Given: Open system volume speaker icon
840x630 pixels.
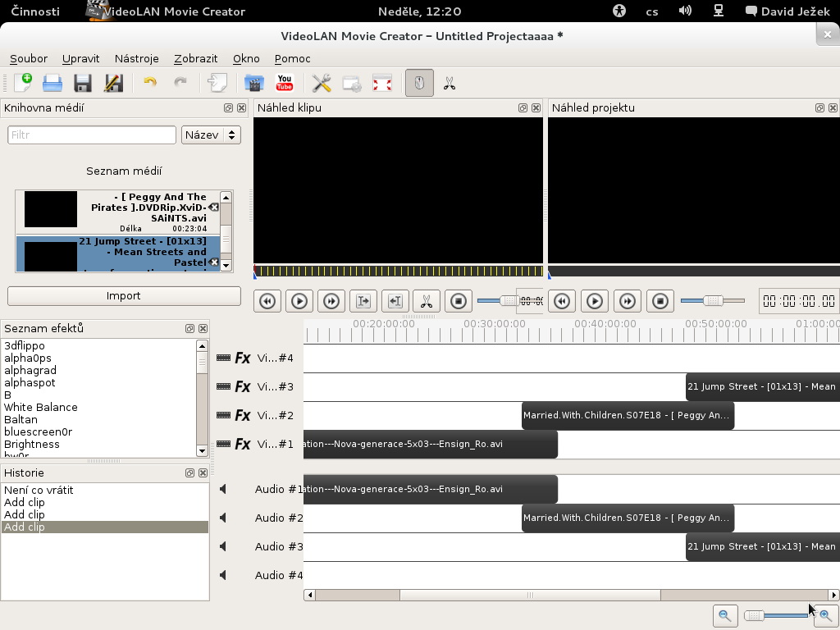Looking at the screenshot, I should (685, 11).
